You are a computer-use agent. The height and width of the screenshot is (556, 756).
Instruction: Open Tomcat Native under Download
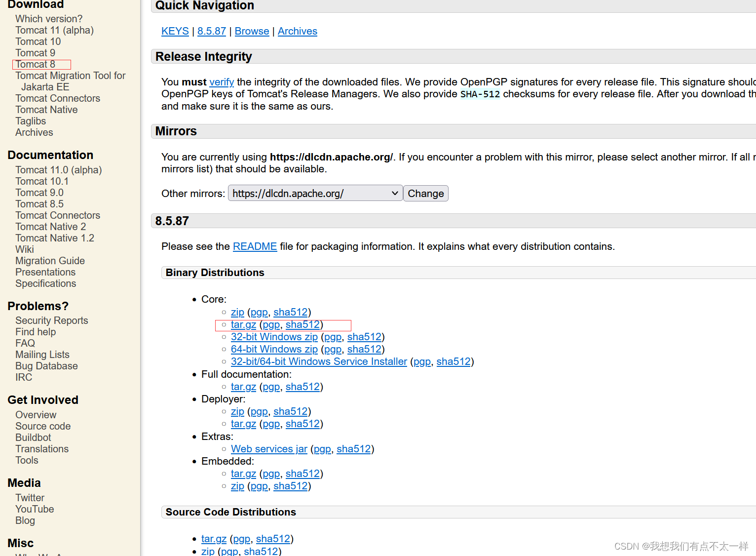[x=46, y=110]
